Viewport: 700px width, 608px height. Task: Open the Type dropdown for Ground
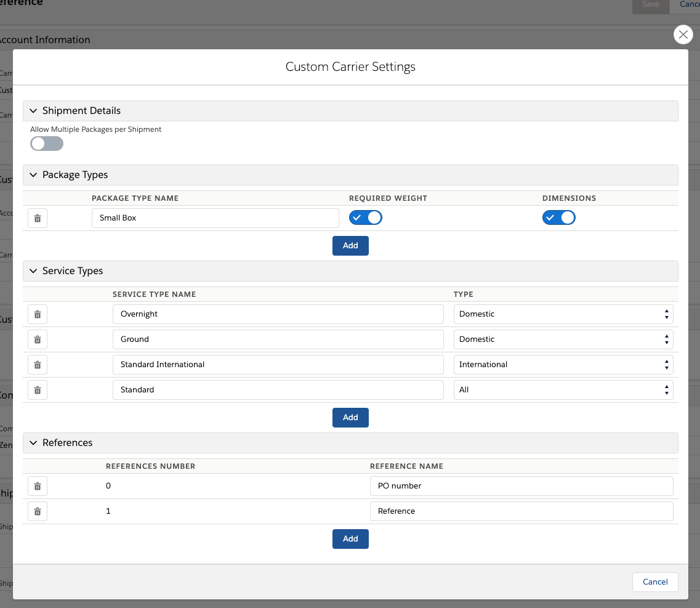point(563,339)
